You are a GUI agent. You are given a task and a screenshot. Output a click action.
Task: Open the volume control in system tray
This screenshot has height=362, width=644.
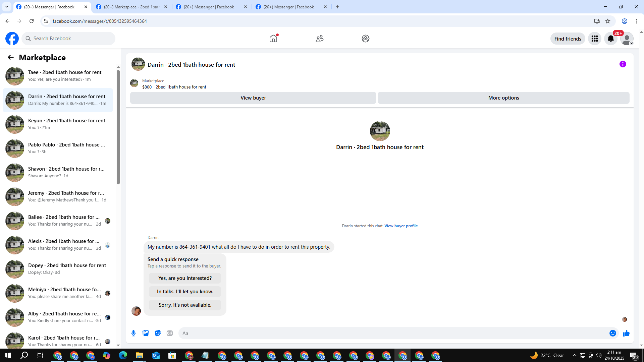[x=599, y=355]
